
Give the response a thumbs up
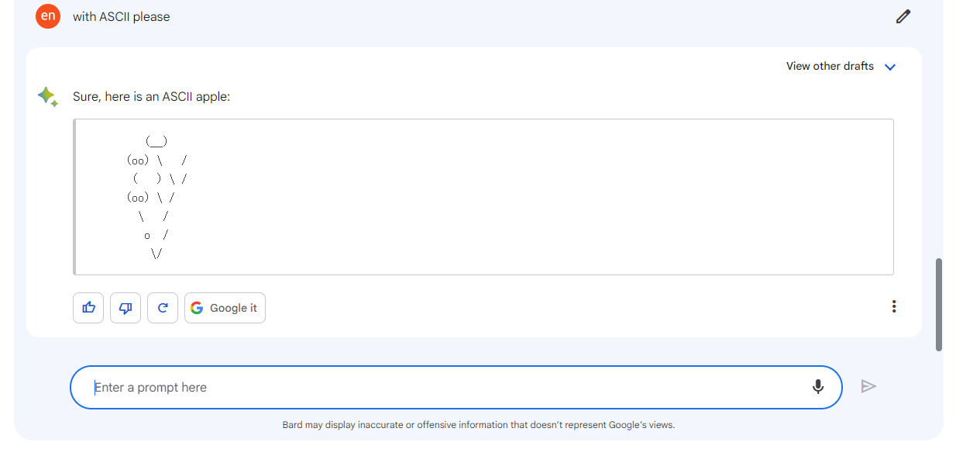(88, 308)
